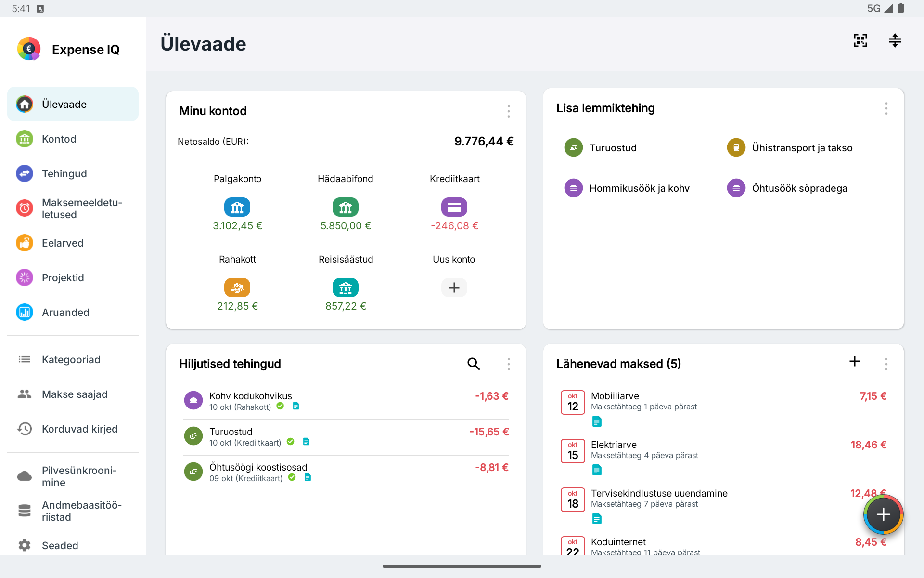The height and width of the screenshot is (578, 924).
Task: Open Projektid in the sidebar
Action: pyautogui.click(x=73, y=277)
